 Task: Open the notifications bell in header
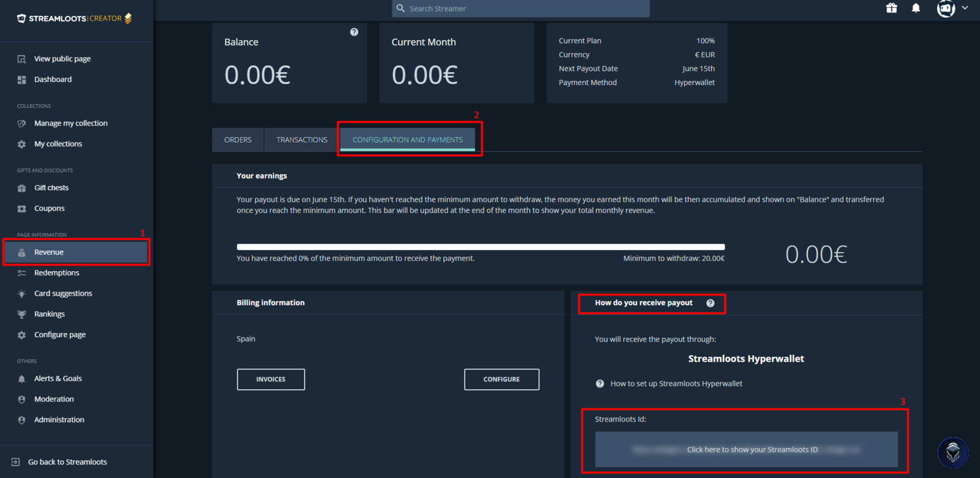916,8
